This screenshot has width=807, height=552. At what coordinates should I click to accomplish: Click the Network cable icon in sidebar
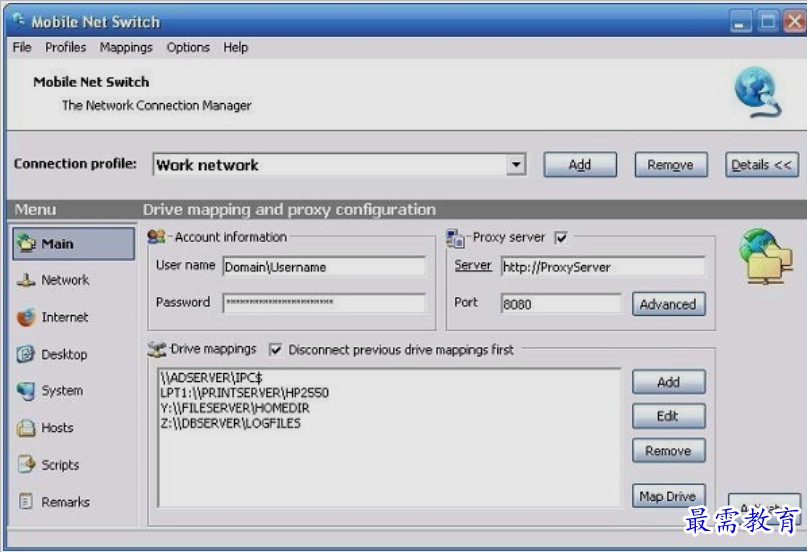(26, 280)
